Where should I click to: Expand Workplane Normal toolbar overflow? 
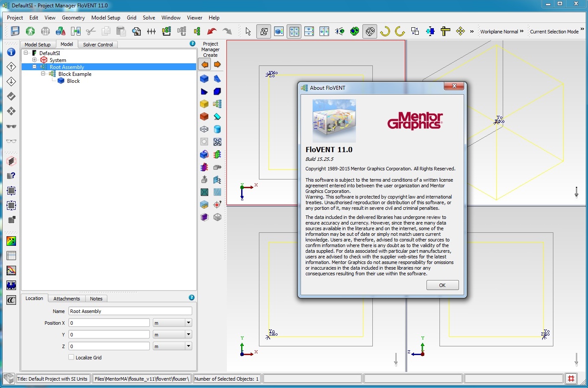click(522, 31)
